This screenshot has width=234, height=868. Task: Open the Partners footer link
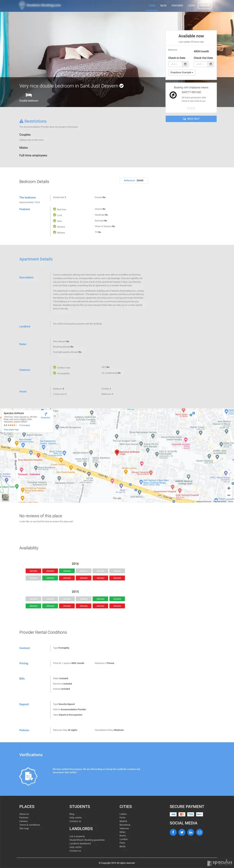24,817
